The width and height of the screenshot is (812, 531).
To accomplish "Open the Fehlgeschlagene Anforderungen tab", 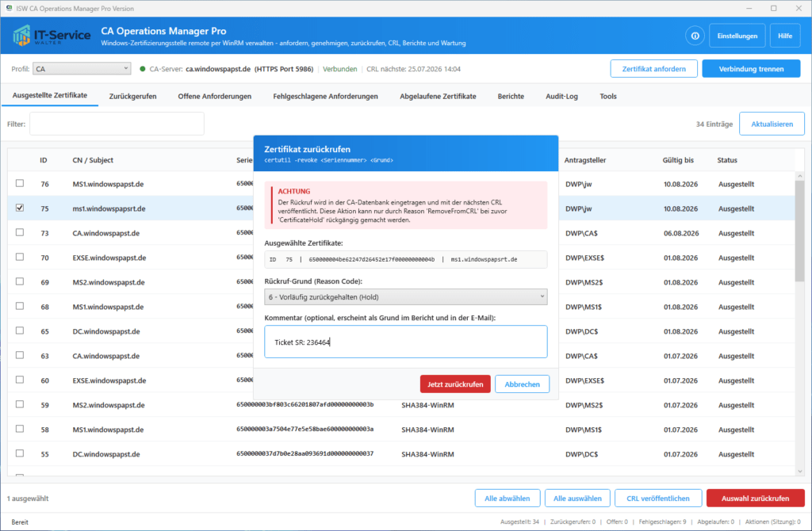I will [325, 96].
